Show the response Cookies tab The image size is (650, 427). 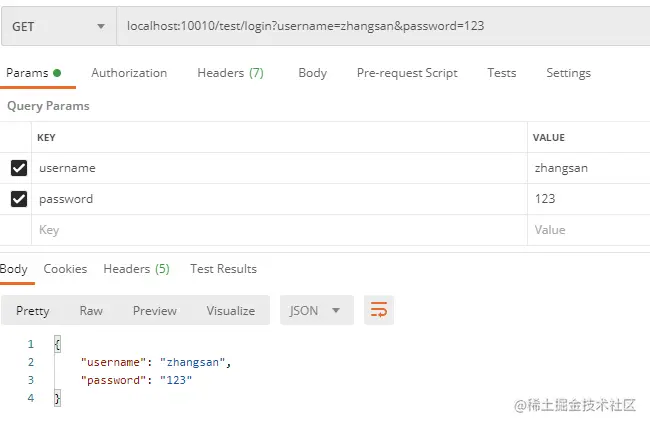coord(65,269)
